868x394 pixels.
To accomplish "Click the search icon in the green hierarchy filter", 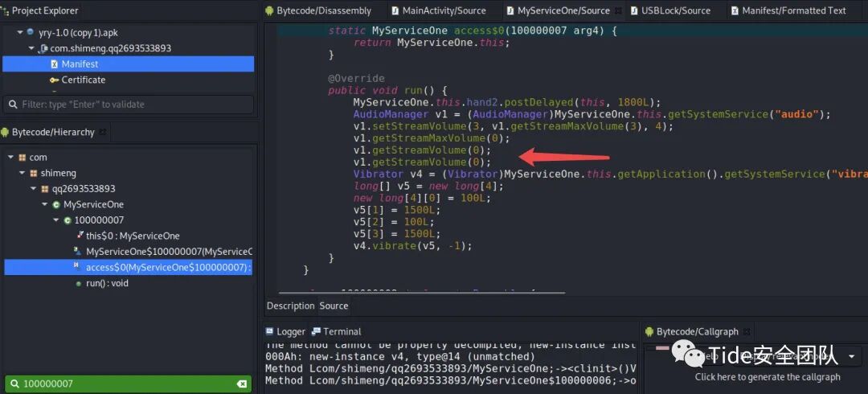I will (x=14, y=384).
